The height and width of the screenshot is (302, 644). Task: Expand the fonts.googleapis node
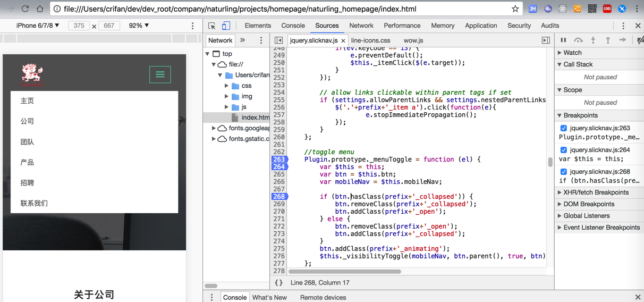point(214,128)
